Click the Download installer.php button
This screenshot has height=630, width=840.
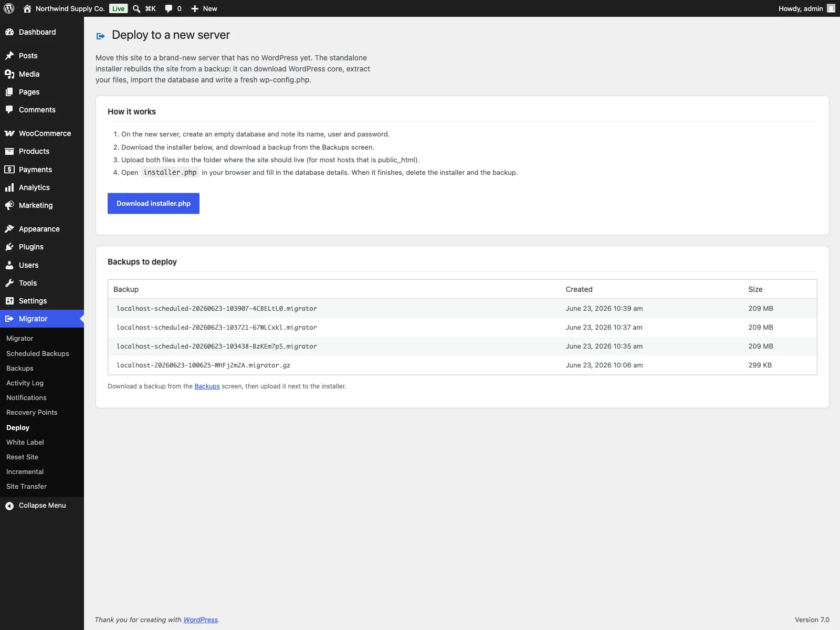coord(153,204)
